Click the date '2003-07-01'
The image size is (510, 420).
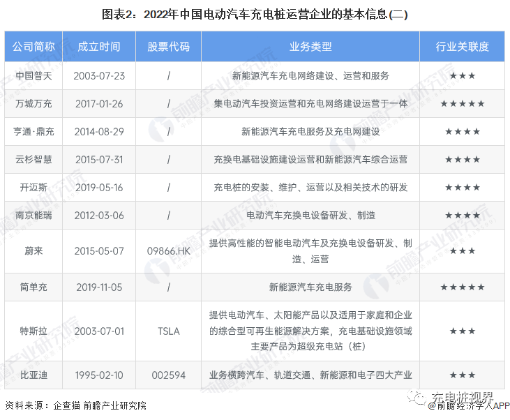[99, 331]
